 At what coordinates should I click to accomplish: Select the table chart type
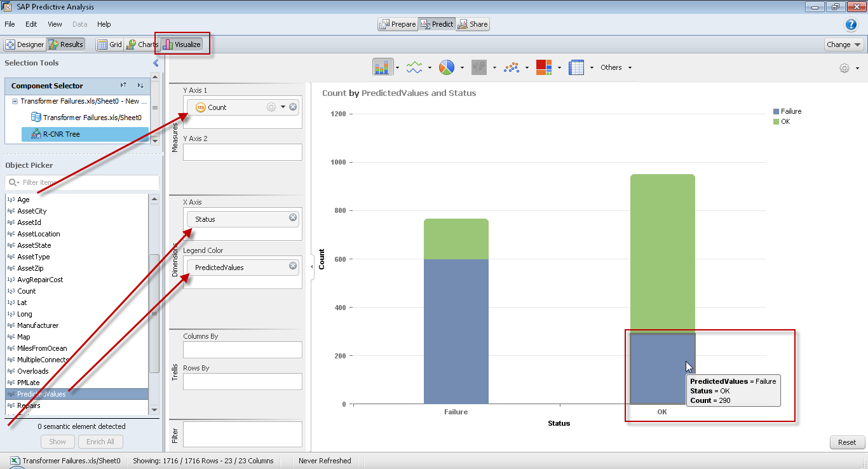576,67
